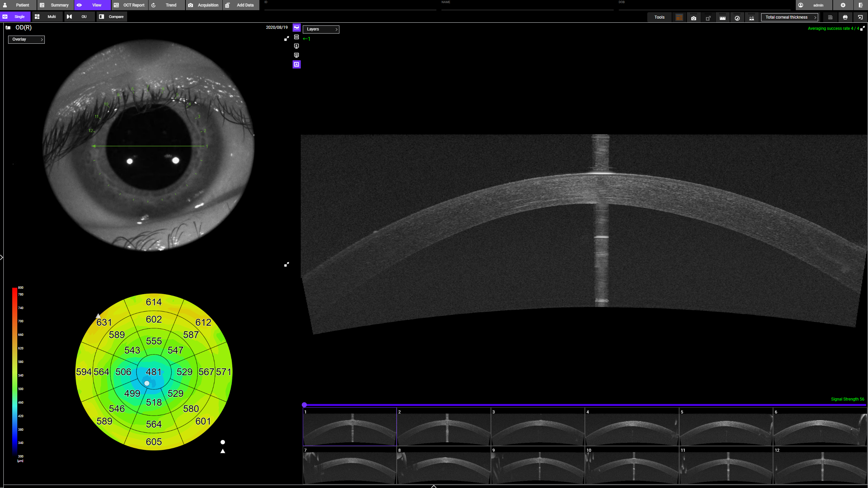Toggle the purple layer segmentation icon
The image size is (868, 488).
click(x=296, y=27)
